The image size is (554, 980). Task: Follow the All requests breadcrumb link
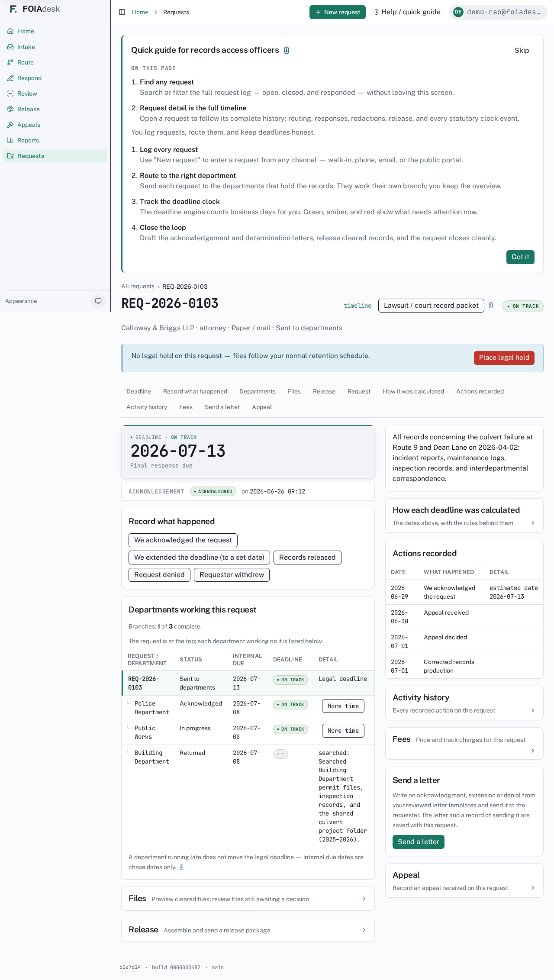pos(138,286)
